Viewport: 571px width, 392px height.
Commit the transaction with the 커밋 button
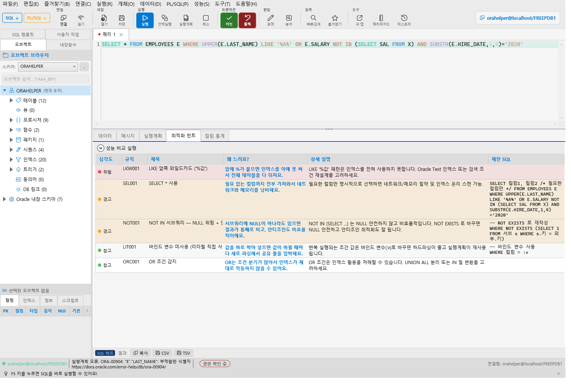coord(229,20)
